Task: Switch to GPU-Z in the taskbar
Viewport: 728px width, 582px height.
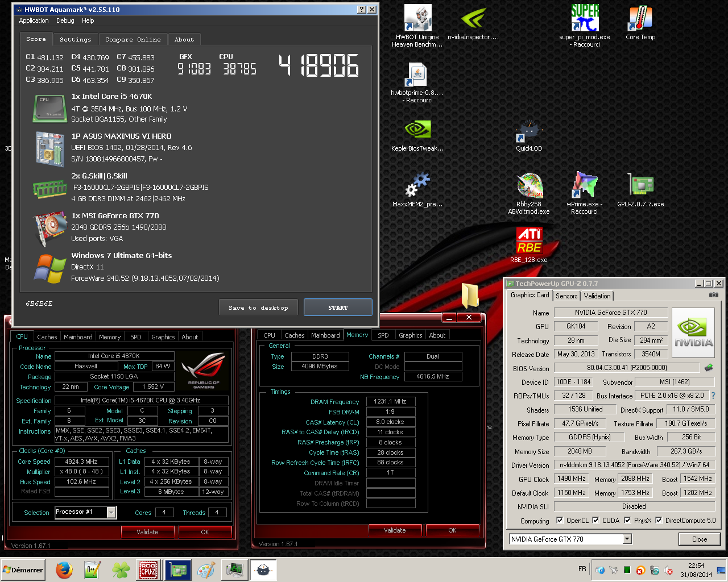Action: 177,569
